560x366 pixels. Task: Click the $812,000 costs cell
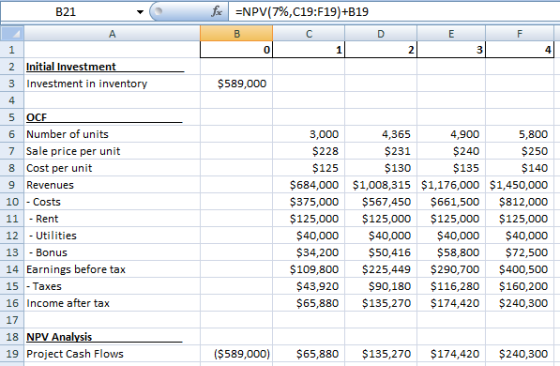(x=520, y=202)
